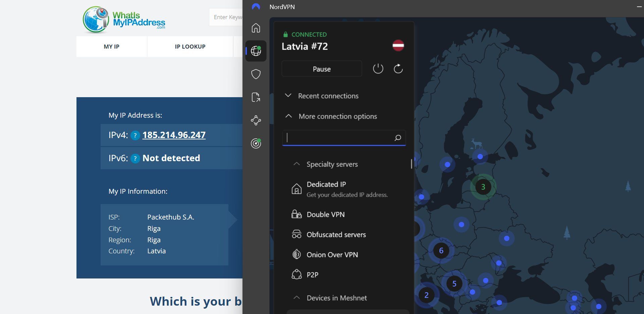This screenshot has width=644, height=314.
Task: Click the IPv4 question mark help icon
Action: coord(135,135)
